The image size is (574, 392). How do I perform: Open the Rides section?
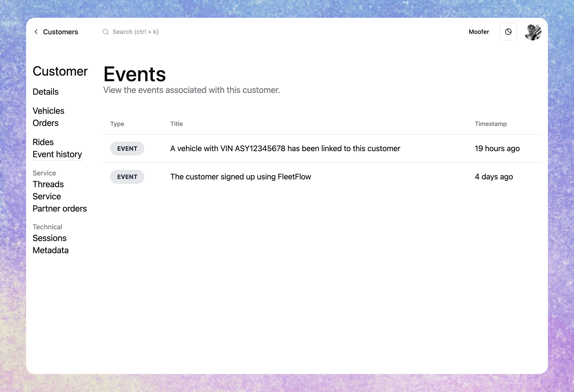coord(43,142)
